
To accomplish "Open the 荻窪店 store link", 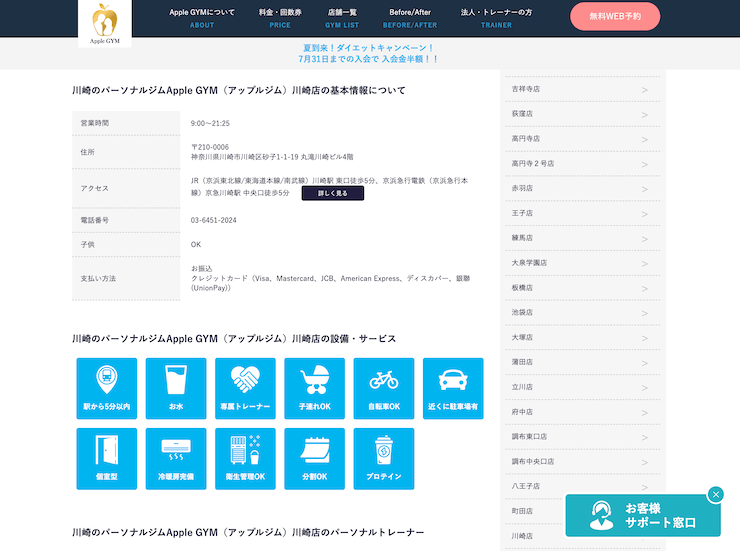I will coord(582,114).
